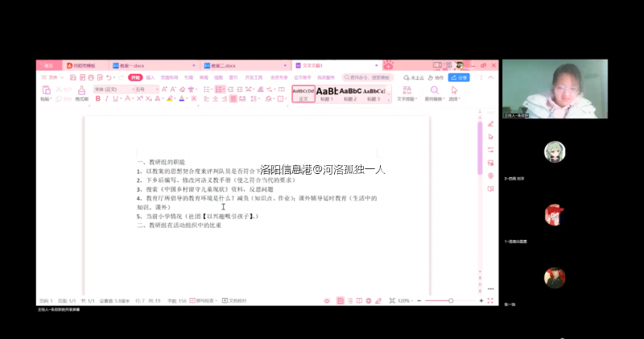
Task: Click the Text Layout (文字排版) icon
Action: [x=407, y=90]
